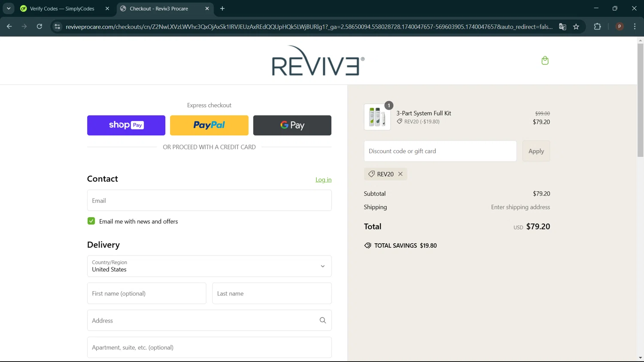The image size is (644, 362).
Task: Click the REV20 (-$19.80) line discount
Action: click(422, 121)
